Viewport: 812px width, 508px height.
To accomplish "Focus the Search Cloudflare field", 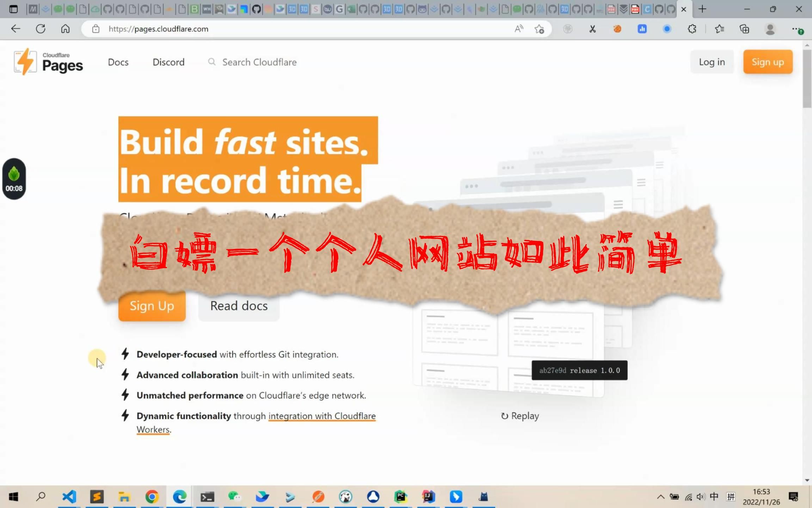I will point(259,62).
